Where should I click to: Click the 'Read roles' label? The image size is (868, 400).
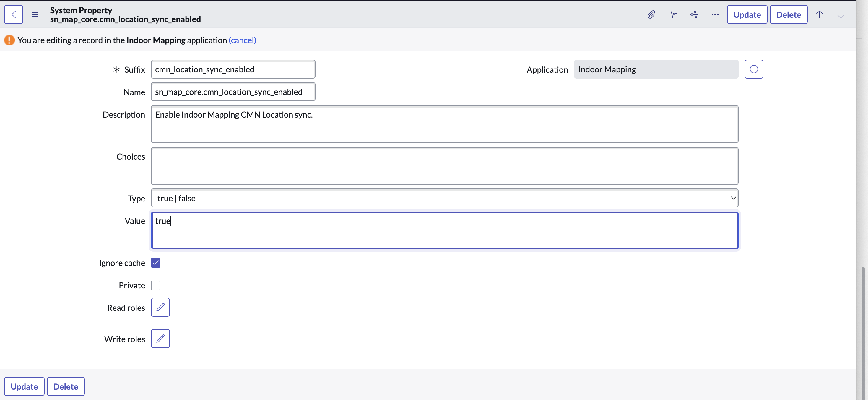(126, 308)
